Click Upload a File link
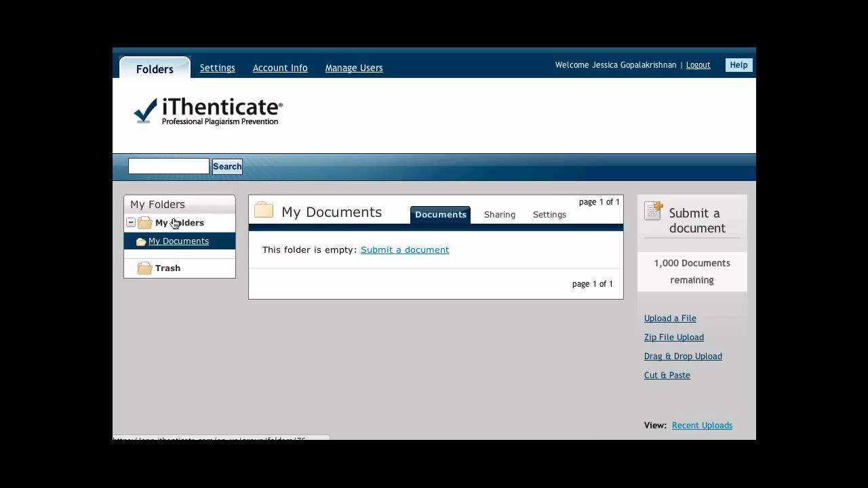Screen dimensions: 868x488 (670, 319)
